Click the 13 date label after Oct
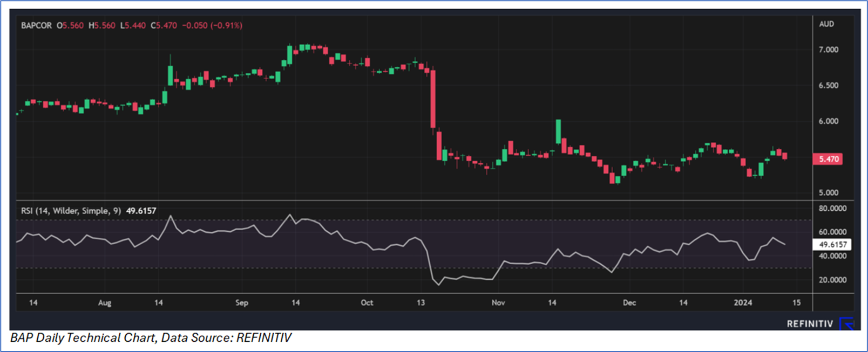Viewport: 868px width, 352px height. coord(421,302)
